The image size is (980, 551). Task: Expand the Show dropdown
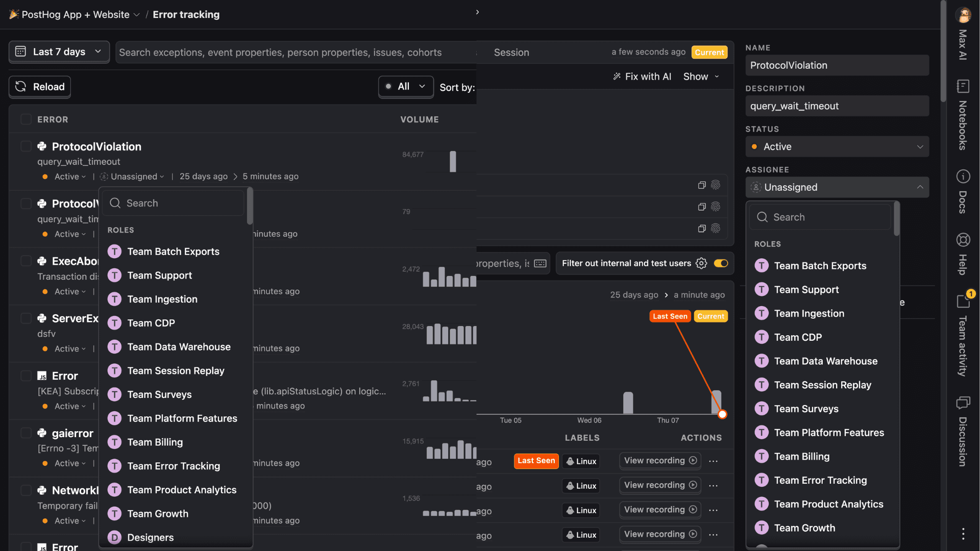pyautogui.click(x=701, y=77)
